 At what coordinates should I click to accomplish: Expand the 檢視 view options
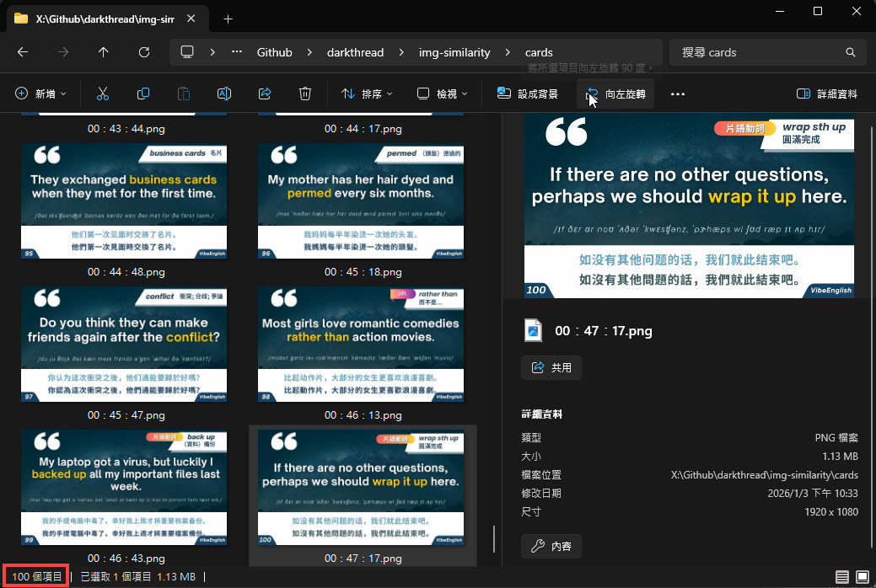[442, 94]
